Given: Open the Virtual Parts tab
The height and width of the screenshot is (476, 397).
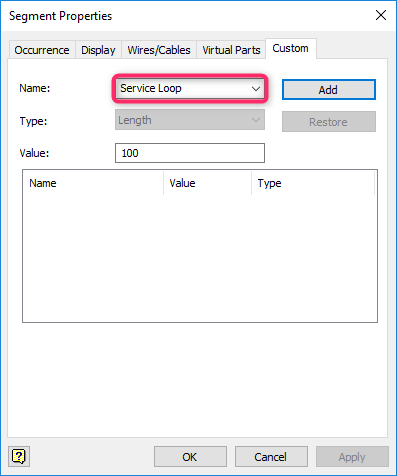Looking at the screenshot, I should [x=231, y=50].
